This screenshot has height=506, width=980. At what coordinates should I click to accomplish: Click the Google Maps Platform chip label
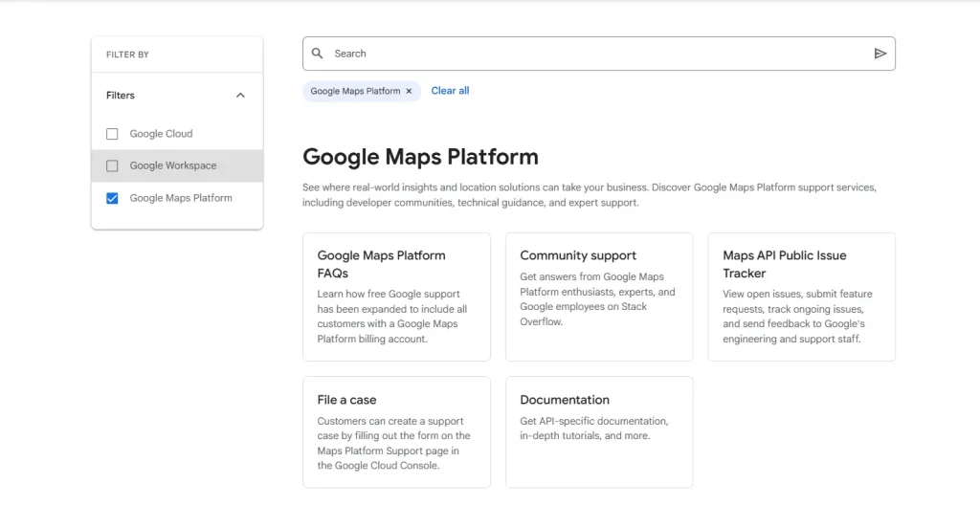355,91
